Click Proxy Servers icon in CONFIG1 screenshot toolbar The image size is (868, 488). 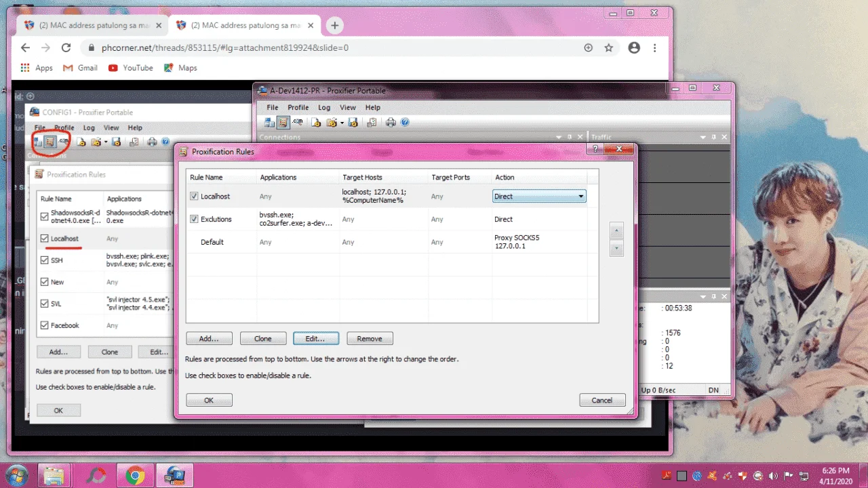coord(37,142)
